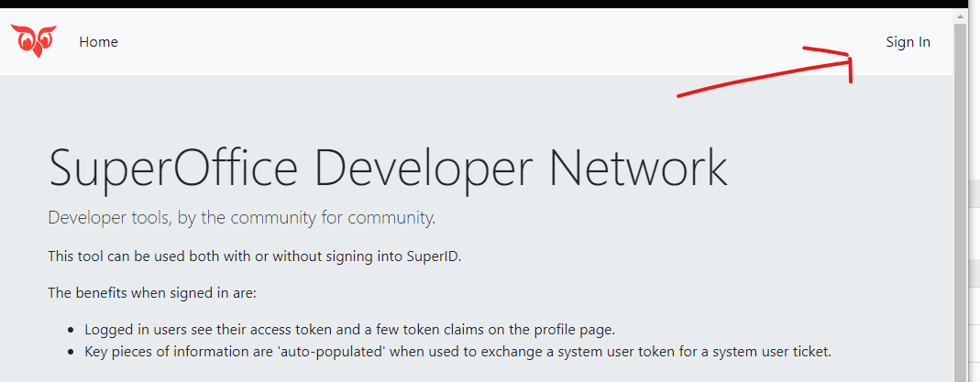Click the red hand-drawn arrow annotation
Viewport: 980px width, 382px height.
pos(765,71)
